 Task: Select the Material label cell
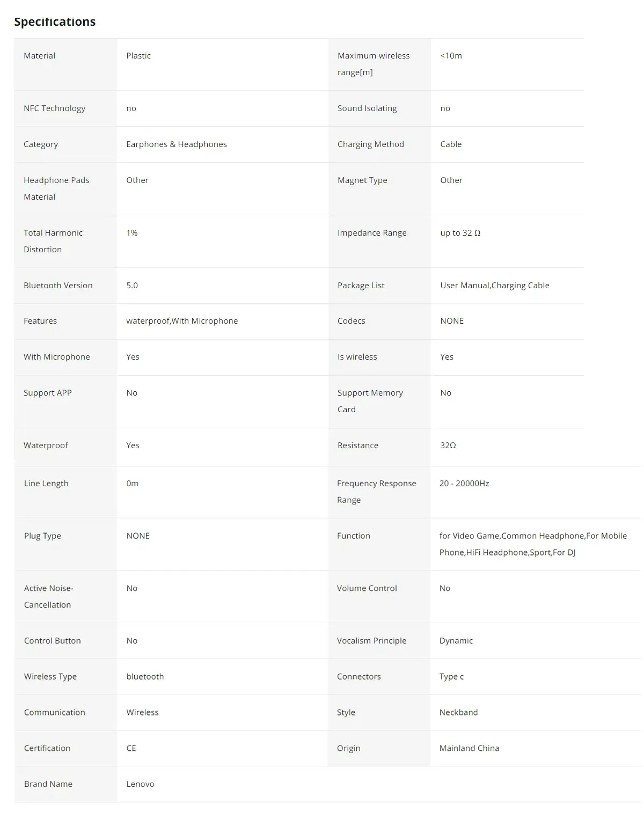click(x=65, y=64)
